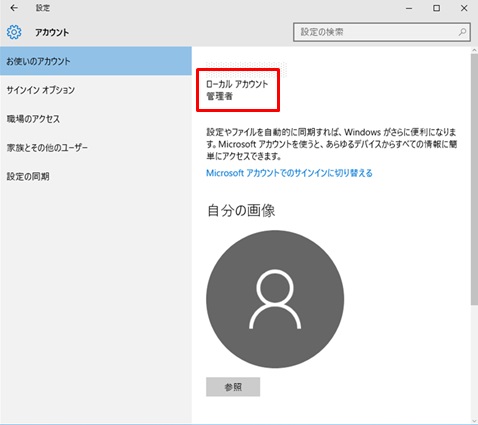478x425 pixels.
Task: Focus the 設定の検索 search field
Action: [382, 32]
